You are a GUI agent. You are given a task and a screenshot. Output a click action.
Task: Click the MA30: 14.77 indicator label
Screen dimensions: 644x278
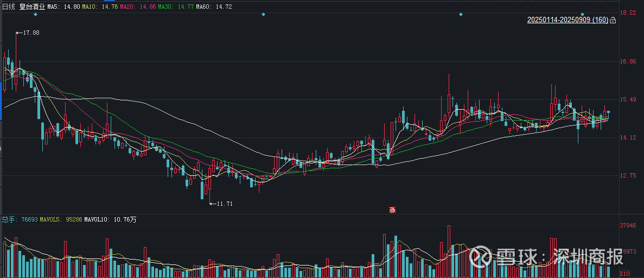tap(175, 7)
